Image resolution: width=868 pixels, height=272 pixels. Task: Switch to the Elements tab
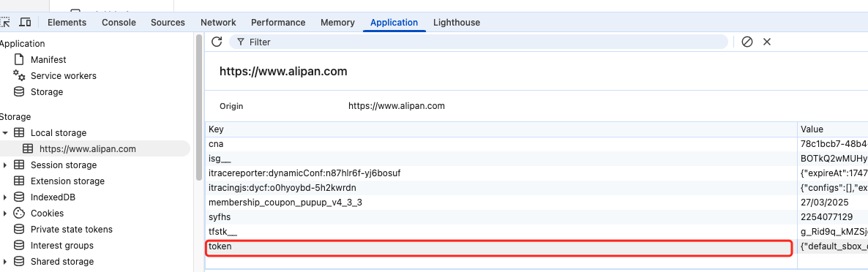[x=67, y=22]
